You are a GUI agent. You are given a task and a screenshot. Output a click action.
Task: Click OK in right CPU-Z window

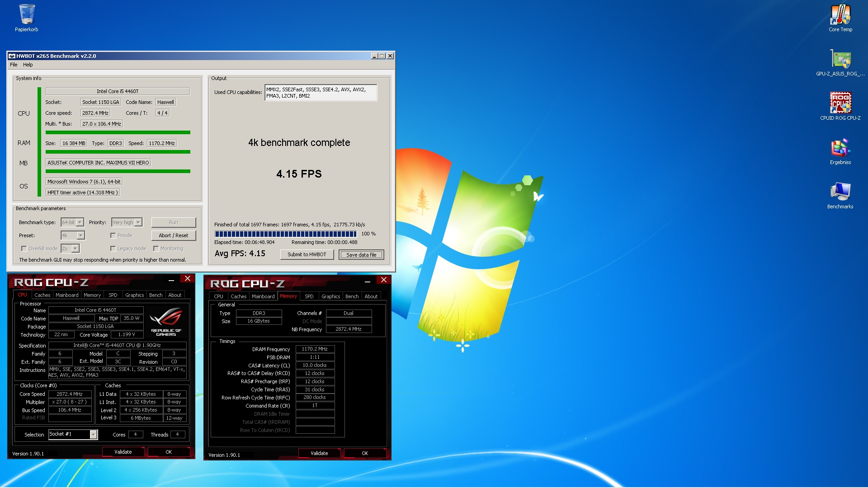[365, 453]
